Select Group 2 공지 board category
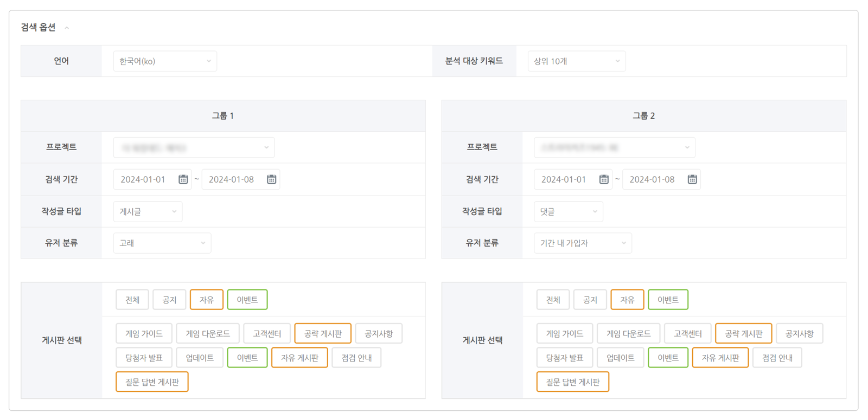 590,300
